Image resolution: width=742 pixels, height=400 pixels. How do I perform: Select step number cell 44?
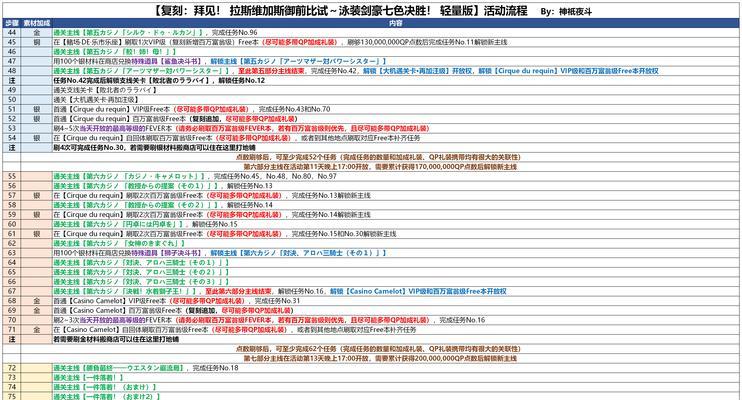pos(11,33)
